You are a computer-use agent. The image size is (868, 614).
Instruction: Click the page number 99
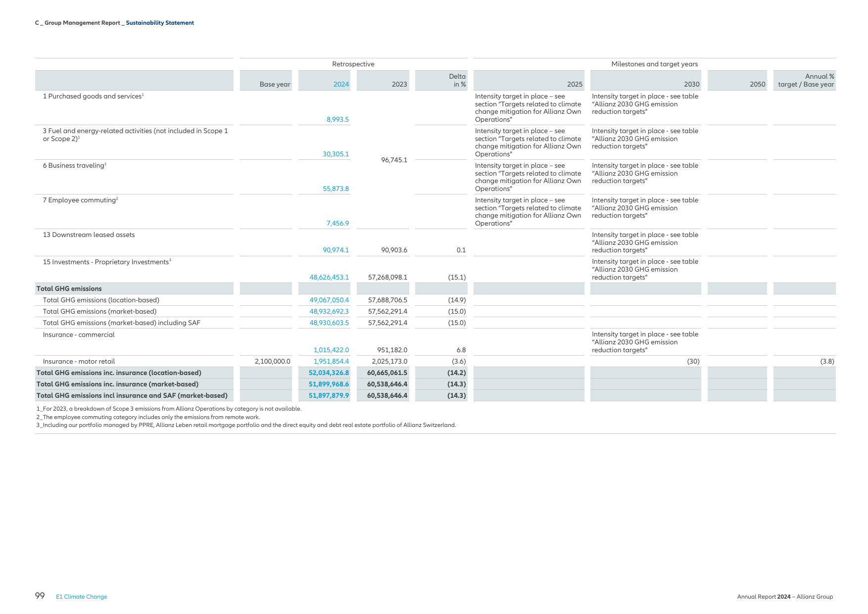[x=40, y=596]
